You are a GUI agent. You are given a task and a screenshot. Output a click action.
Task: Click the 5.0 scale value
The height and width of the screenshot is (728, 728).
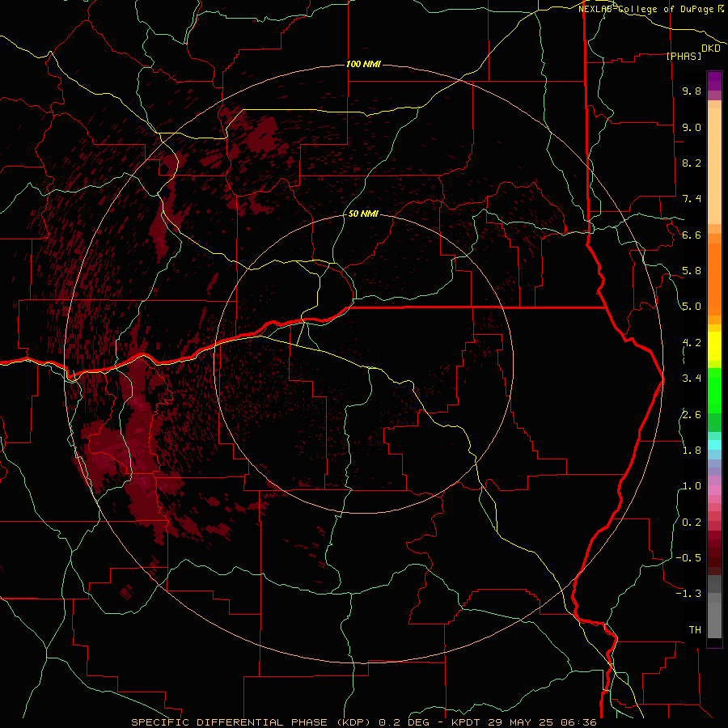pyautogui.click(x=692, y=307)
